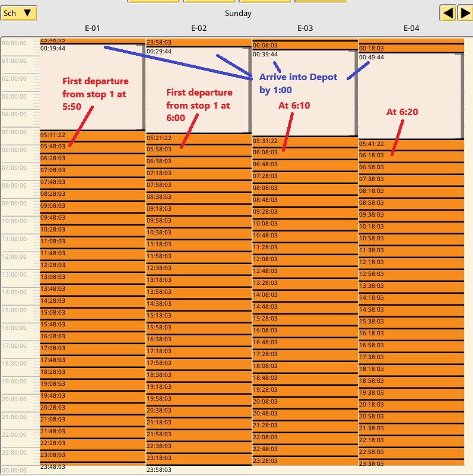Select E-03 trip starting 06:08:03
The image size is (473, 476).
coord(305,154)
